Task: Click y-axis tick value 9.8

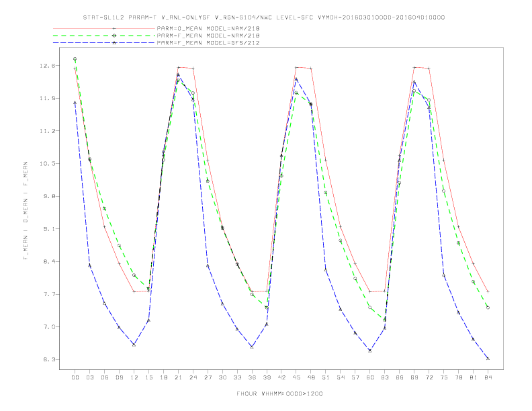Action: (49, 196)
